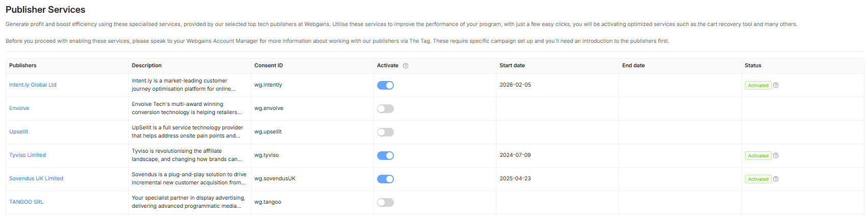
Task: Open the Upsellit publisher link
Action: [18, 131]
